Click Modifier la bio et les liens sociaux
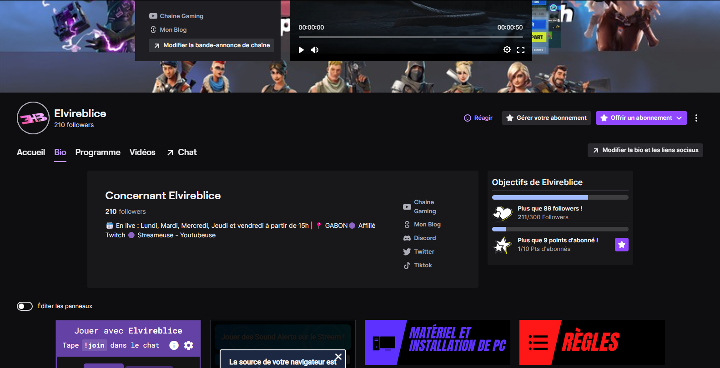Viewport: 720px width, 368px height. coord(645,150)
